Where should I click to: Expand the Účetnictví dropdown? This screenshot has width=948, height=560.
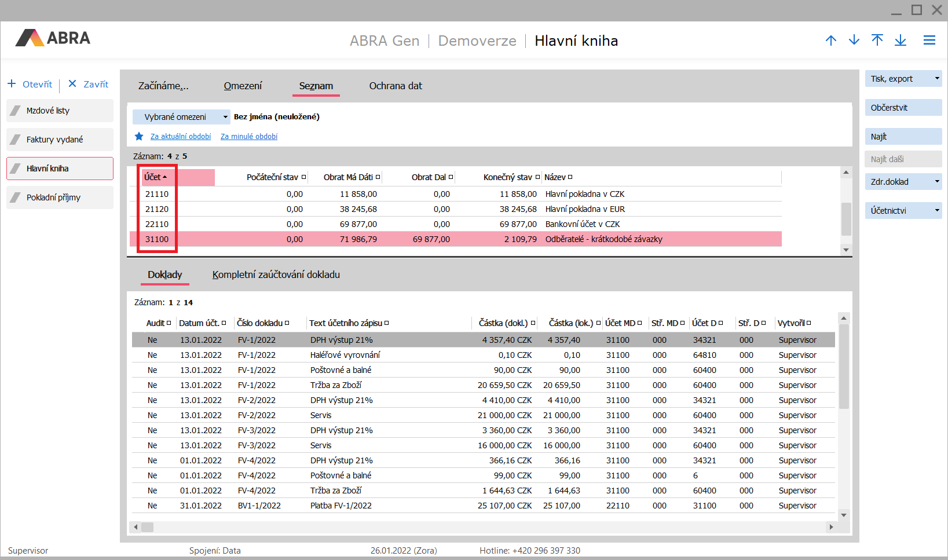936,211
